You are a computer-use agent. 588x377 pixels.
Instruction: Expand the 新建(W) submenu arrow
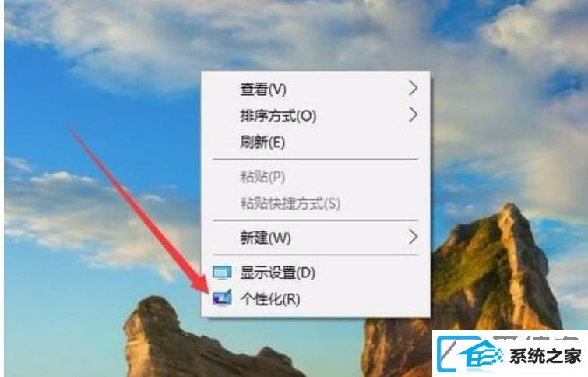pyautogui.click(x=413, y=237)
